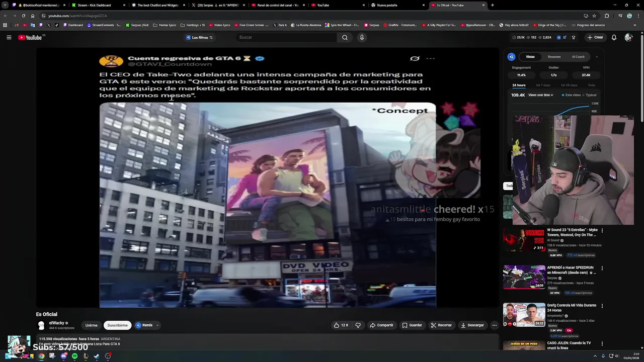The height and width of the screenshot is (362, 644).
Task: Like the video with thumbs up
Action: click(x=341, y=325)
